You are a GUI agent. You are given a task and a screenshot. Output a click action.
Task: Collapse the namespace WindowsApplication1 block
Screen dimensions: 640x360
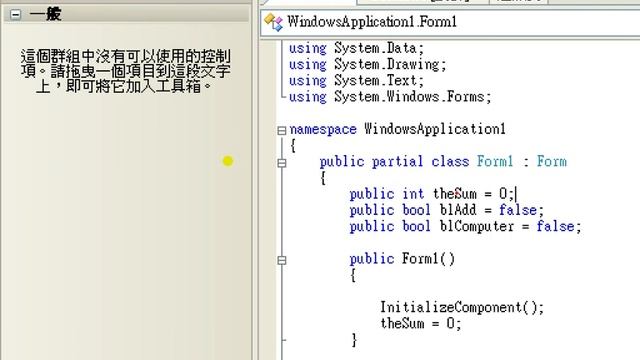pos(282,130)
